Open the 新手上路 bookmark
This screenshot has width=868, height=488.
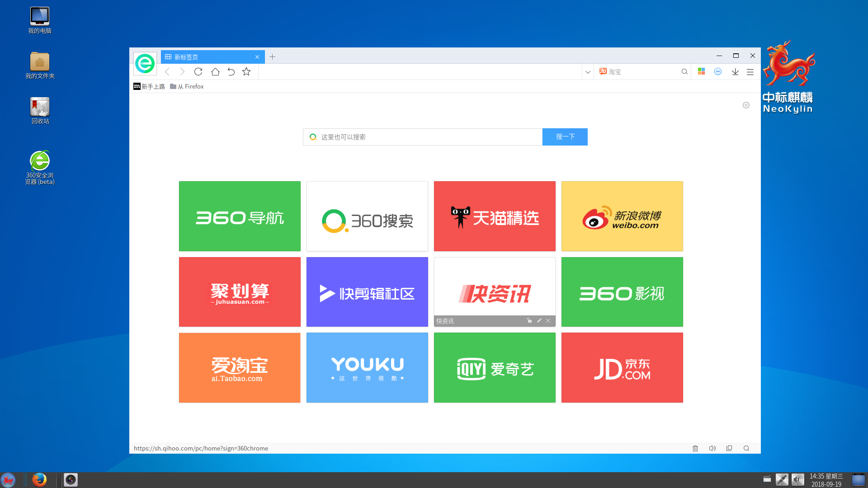(149, 86)
